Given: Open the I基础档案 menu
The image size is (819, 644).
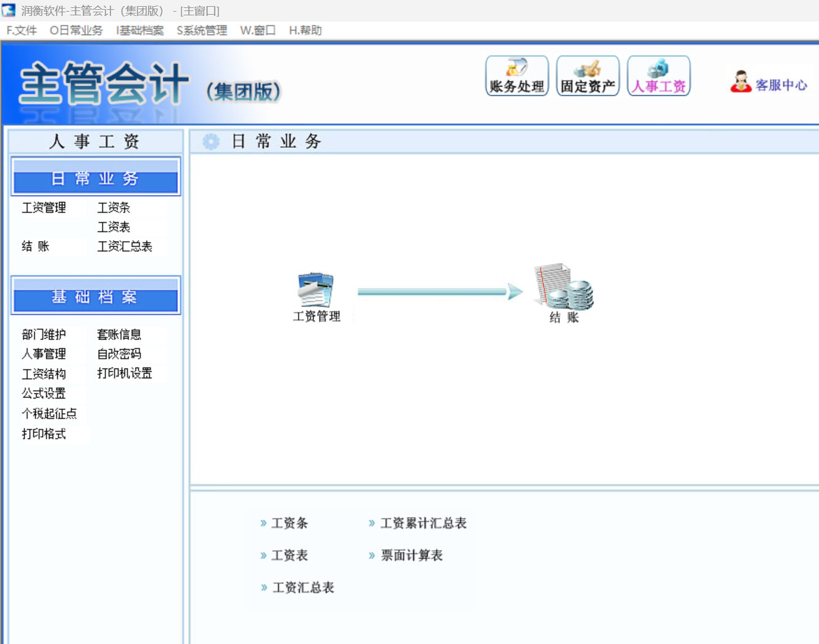Looking at the screenshot, I should [140, 30].
